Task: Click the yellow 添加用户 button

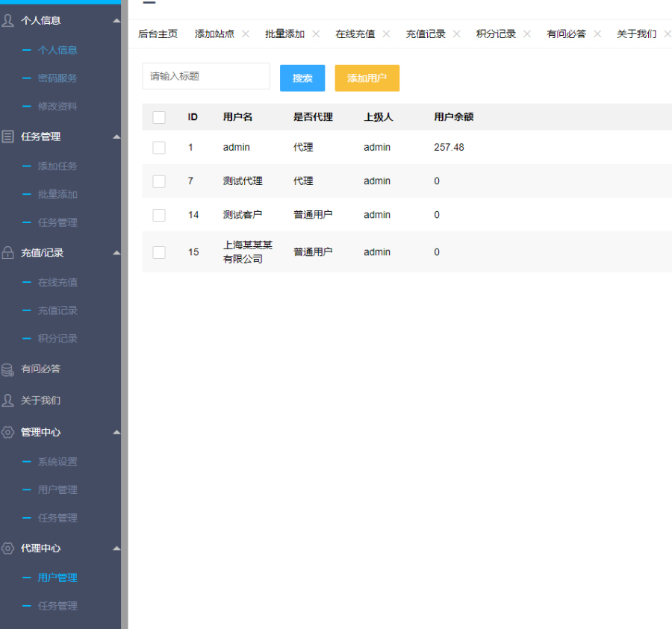Action: pyautogui.click(x=367, y=78)
